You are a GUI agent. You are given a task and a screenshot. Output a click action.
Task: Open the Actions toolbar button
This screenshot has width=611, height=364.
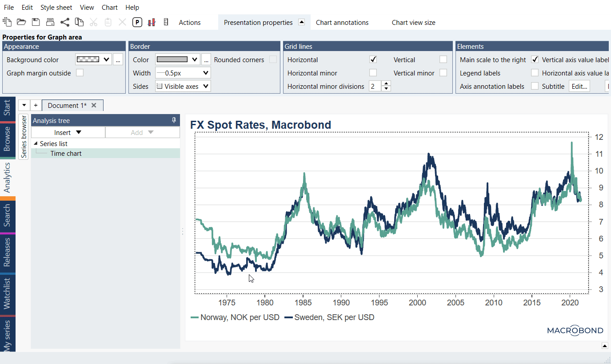[190, 22]
